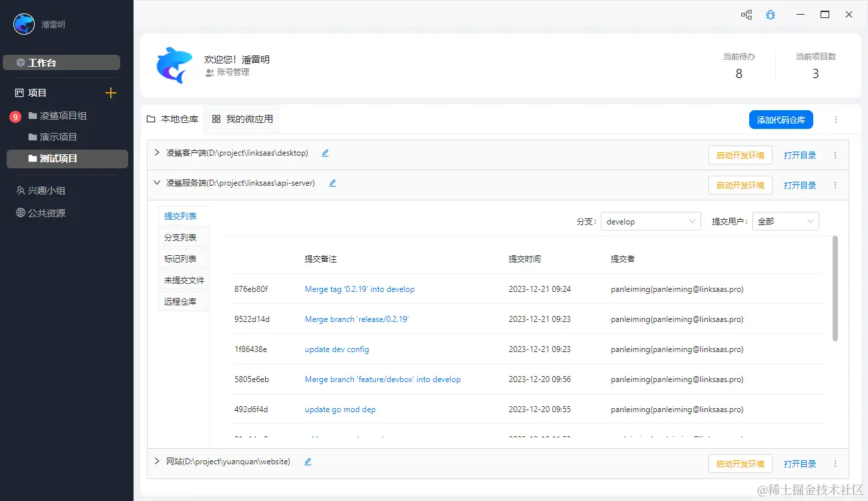Click the 工作台 cube icon

pos(21,63)
